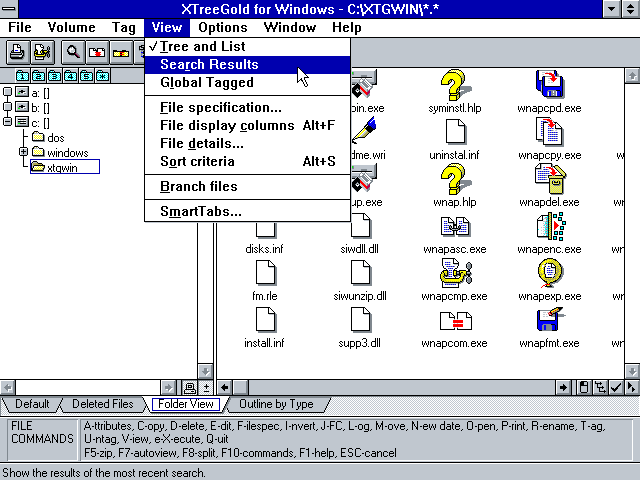Click the disk icon on bottom bar
This screenshot has width=640, height=480.
pyautogui.click(x=584, y=387)
